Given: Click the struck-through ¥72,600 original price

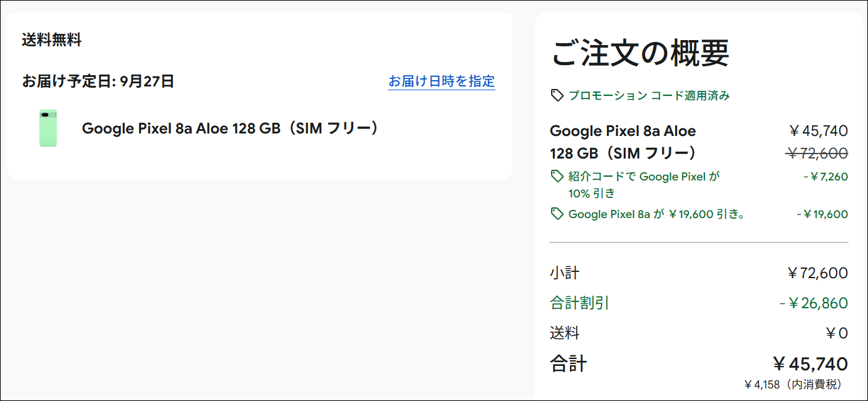Looking at the screenshot, I should click(x=817, y=153).
